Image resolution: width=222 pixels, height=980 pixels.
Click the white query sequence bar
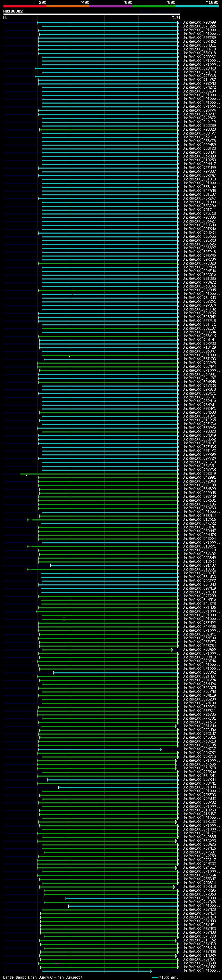tap(92, 14)
